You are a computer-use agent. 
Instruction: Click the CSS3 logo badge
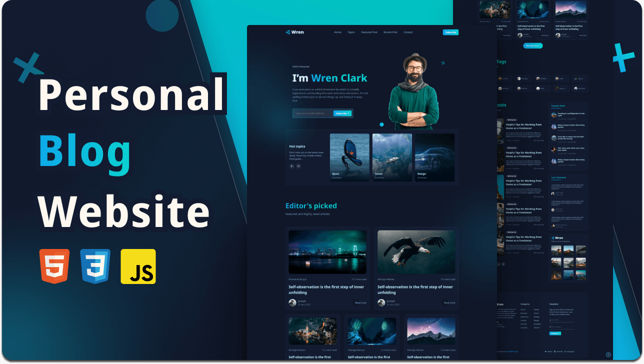95,266
